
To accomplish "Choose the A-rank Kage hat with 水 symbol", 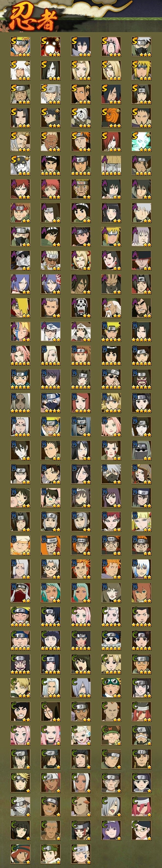I will pyautogui.click(x=50, y=332).
